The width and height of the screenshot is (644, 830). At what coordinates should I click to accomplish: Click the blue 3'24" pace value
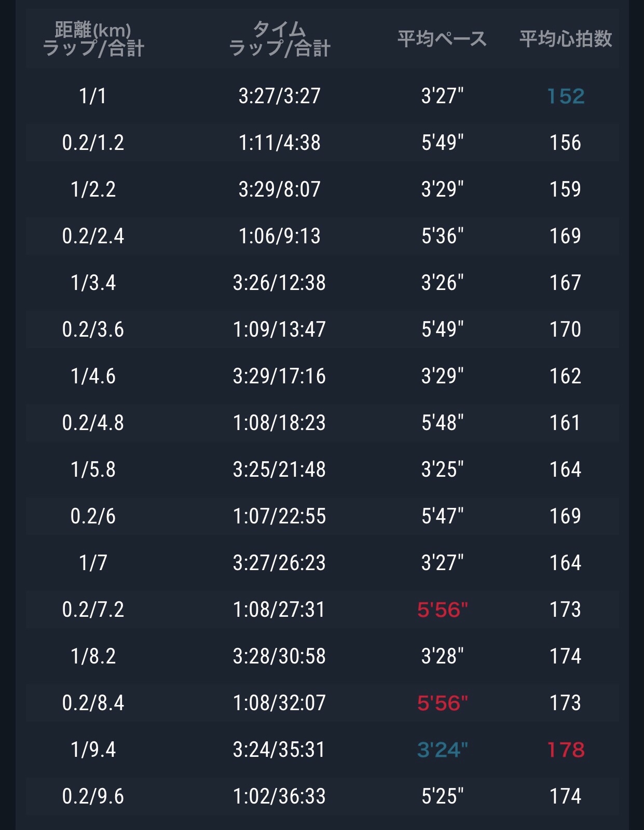(442, 750)
